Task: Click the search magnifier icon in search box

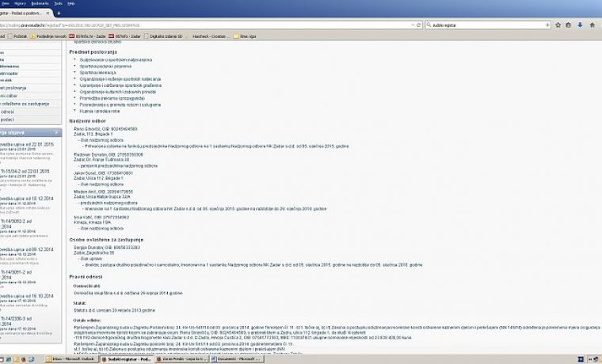Action: (429, 25)
